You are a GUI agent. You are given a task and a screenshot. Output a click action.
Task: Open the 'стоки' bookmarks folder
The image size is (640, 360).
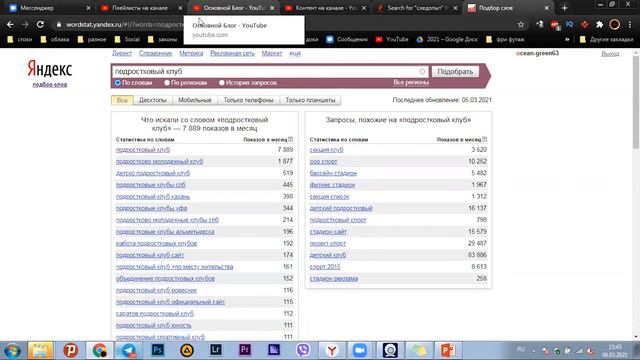[x=20, y=40]
